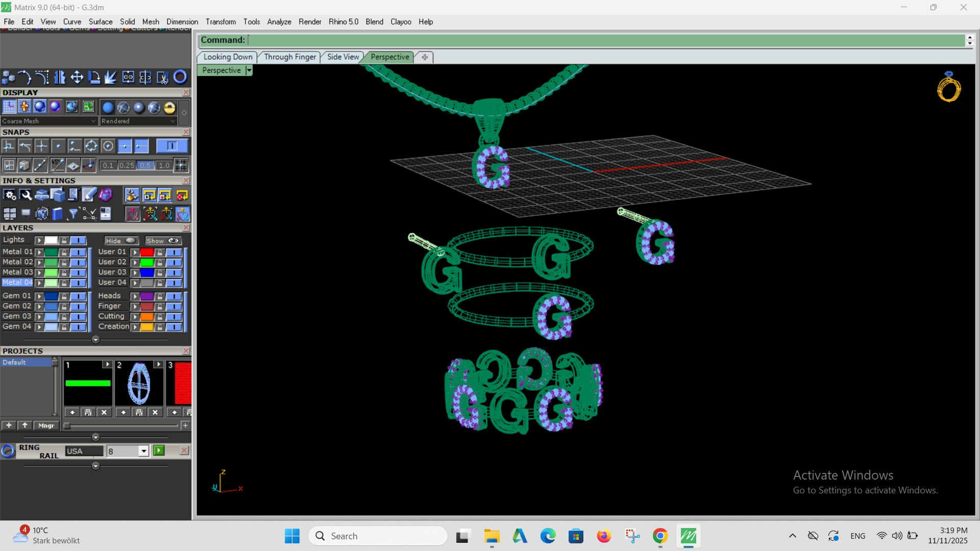Screen dimensions: 980x551
Task: Expand the Cutting layer arrow
Action: 135,316
